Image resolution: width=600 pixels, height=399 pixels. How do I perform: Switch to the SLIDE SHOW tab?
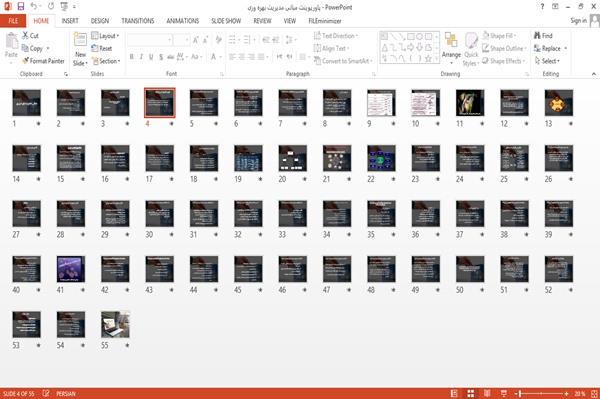coord(226,21)
